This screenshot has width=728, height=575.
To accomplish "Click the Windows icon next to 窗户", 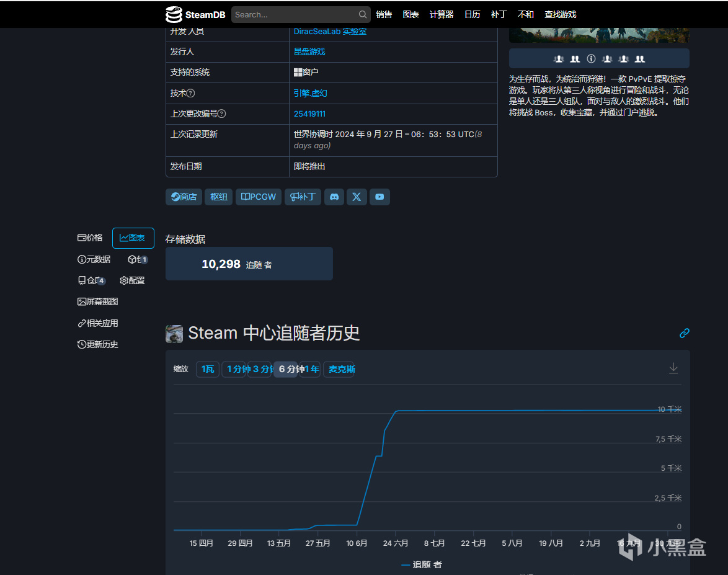I will 298,73.
